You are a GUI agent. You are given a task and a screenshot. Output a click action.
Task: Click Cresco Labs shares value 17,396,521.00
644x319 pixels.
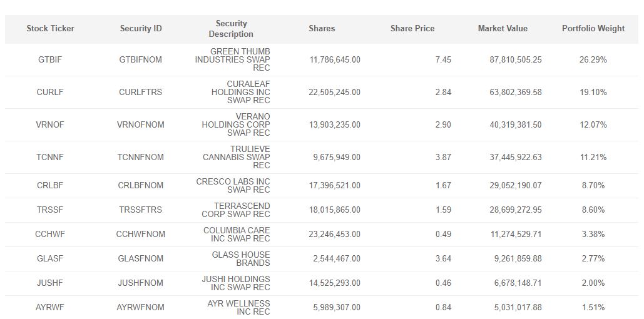[x=335, y=185]
